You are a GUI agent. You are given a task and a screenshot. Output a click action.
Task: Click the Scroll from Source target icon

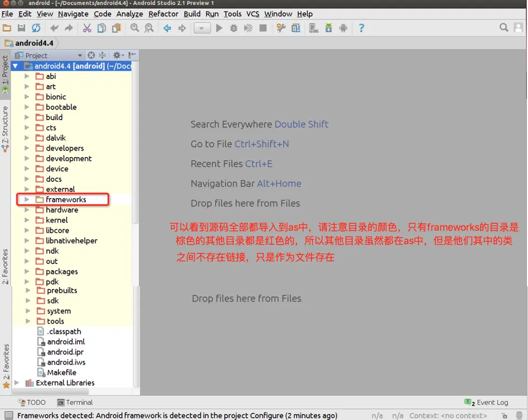point(91,55)
